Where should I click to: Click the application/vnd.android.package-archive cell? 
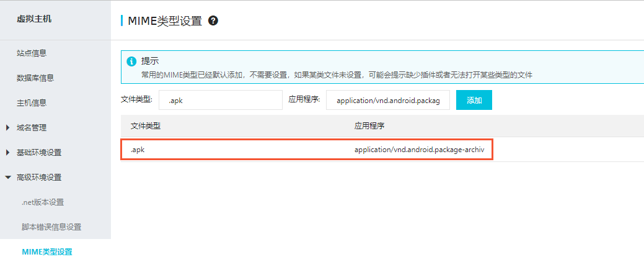[x=419, y=150]
